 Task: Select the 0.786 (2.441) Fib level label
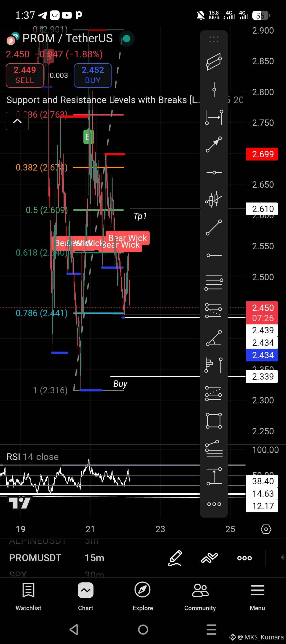pyautogui.click(x=42, y=313)
